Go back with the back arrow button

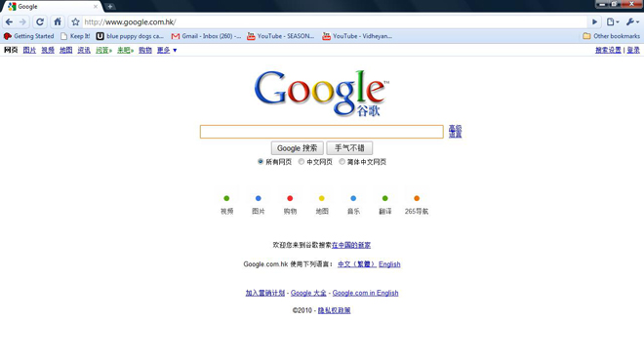pos(9,21)
